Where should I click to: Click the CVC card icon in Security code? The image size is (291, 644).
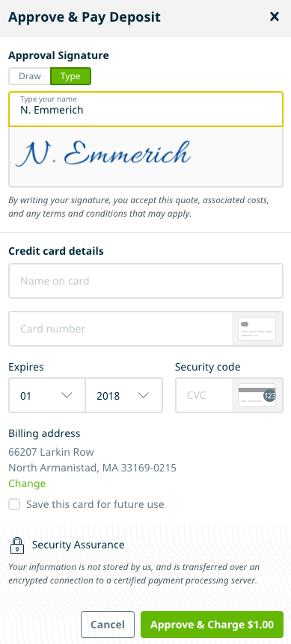click(x=257, y=395)
